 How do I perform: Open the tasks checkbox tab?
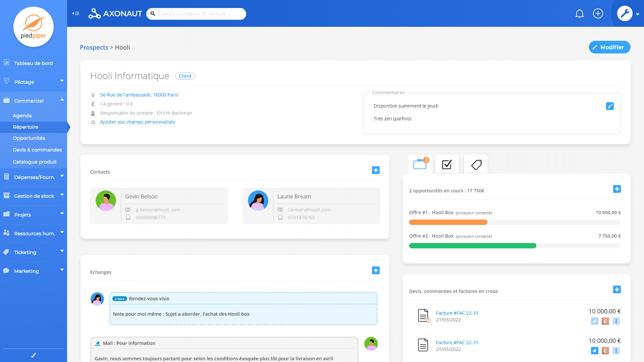(447, 165)
